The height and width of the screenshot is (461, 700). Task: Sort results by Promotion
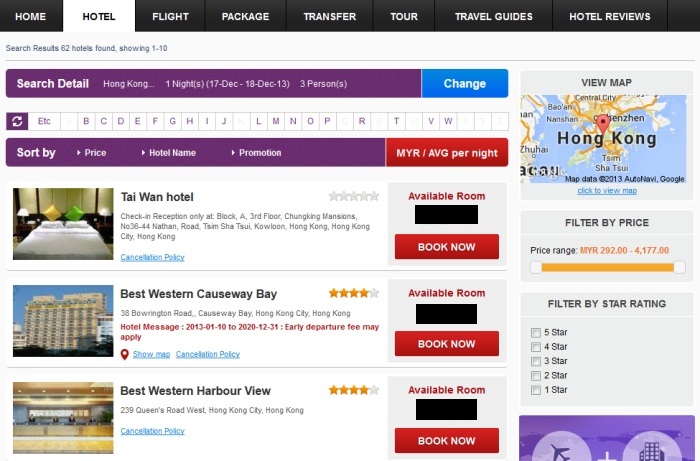click(x=256, y=153)
